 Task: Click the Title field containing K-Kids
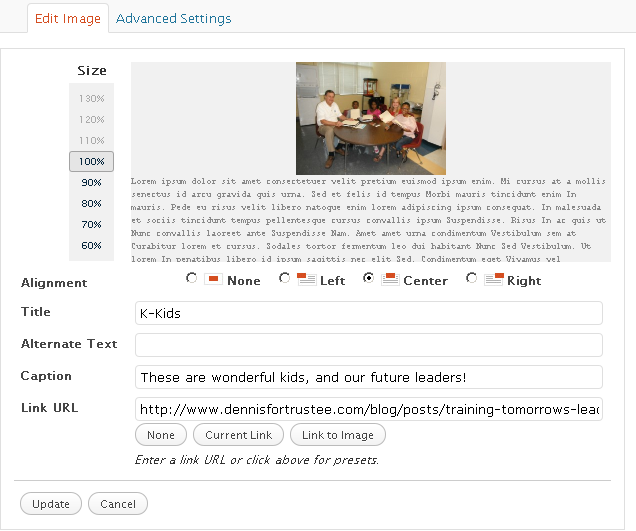(369, 313)
